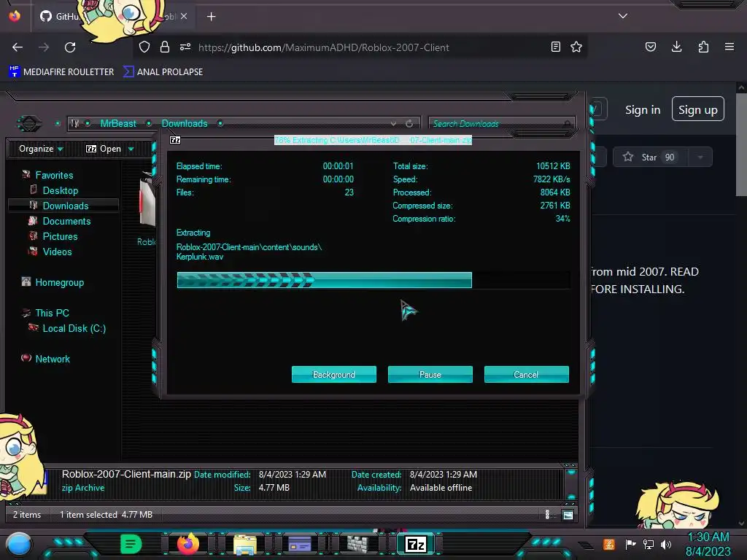Open Documents in the navigation pane

tap(66, 221)
